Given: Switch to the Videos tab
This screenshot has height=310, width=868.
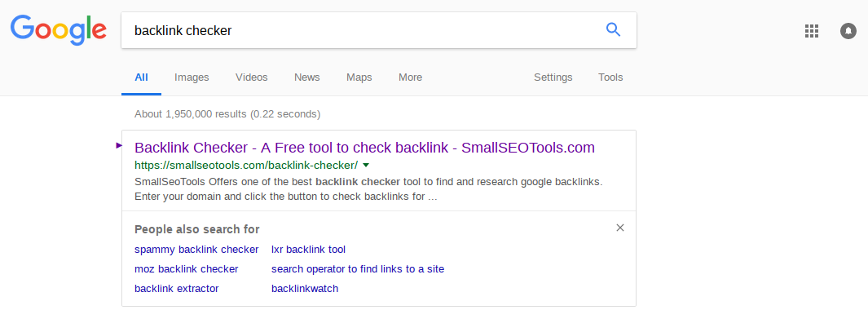Looking at the screenshot, I should (x=251, y=77).
